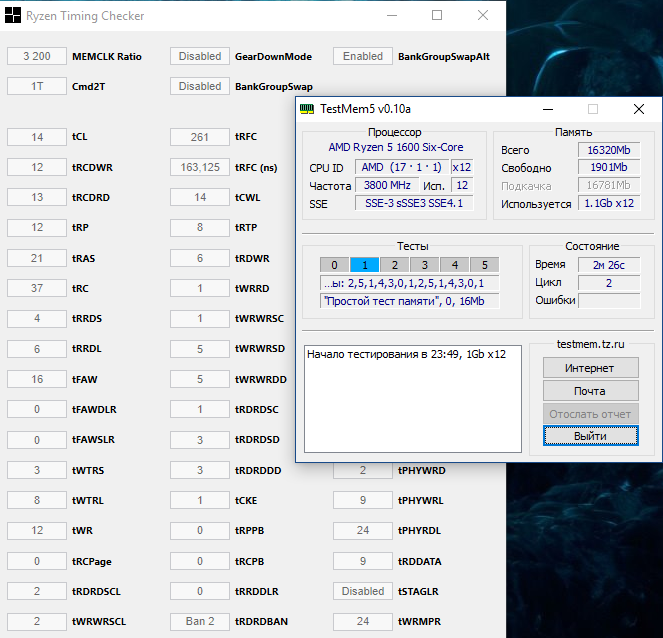Click the total memory value 16320Mb
This screenshot has width=663, height=638.
click(x=609, y=150)
